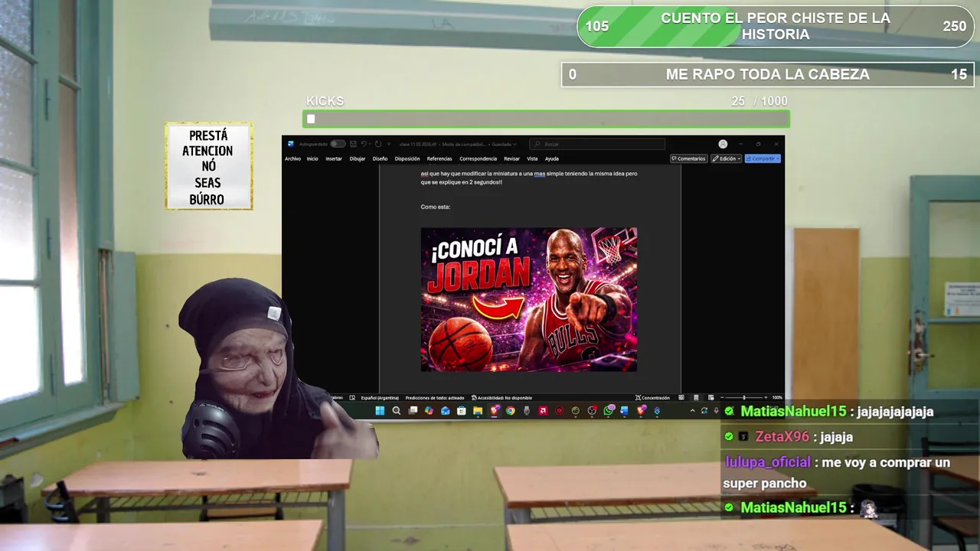Save the document with the disk icon
Image resolution: width=980 pixels, height=551 pixels.
[x=353, y=144]
